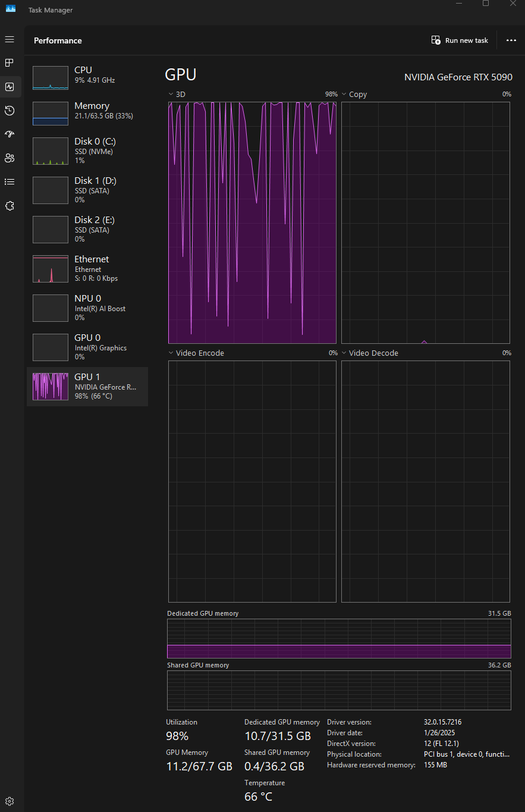Viewport: 525px width, 812px height.
Task: Click the Task Manager app icon in title bar
Action: [x=11, y=8]
